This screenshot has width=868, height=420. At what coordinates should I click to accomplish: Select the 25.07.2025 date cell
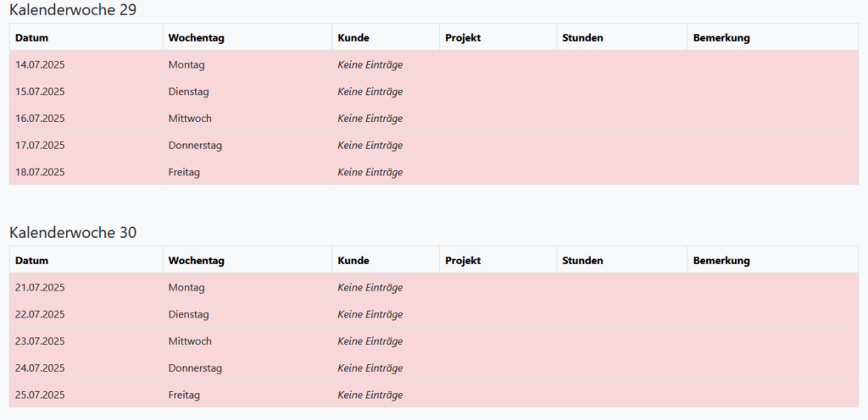(40, 395)
